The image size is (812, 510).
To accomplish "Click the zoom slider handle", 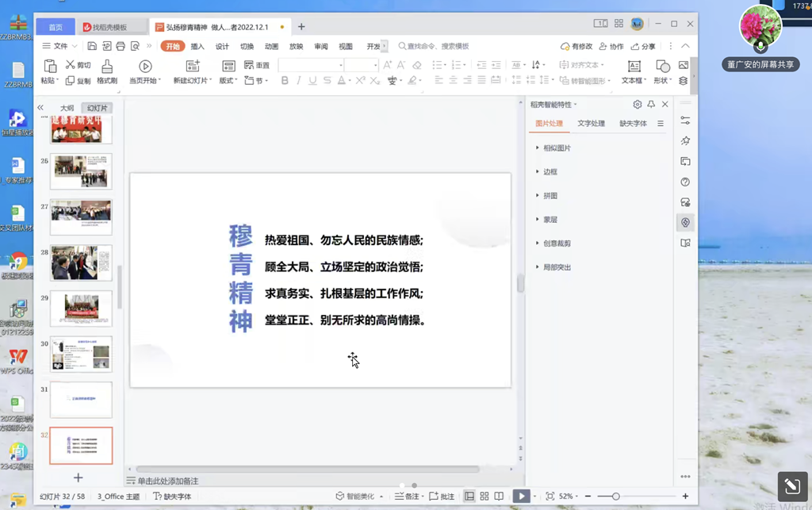I will 615,497.
